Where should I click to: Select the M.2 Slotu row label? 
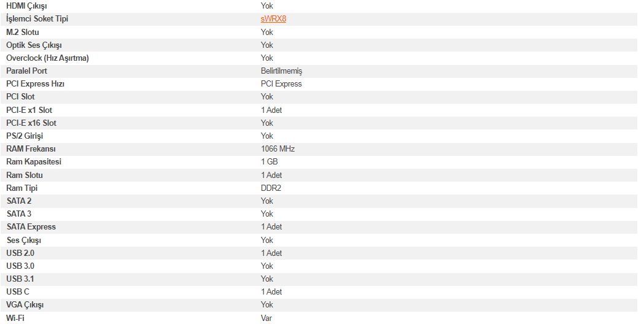(23, 32)
